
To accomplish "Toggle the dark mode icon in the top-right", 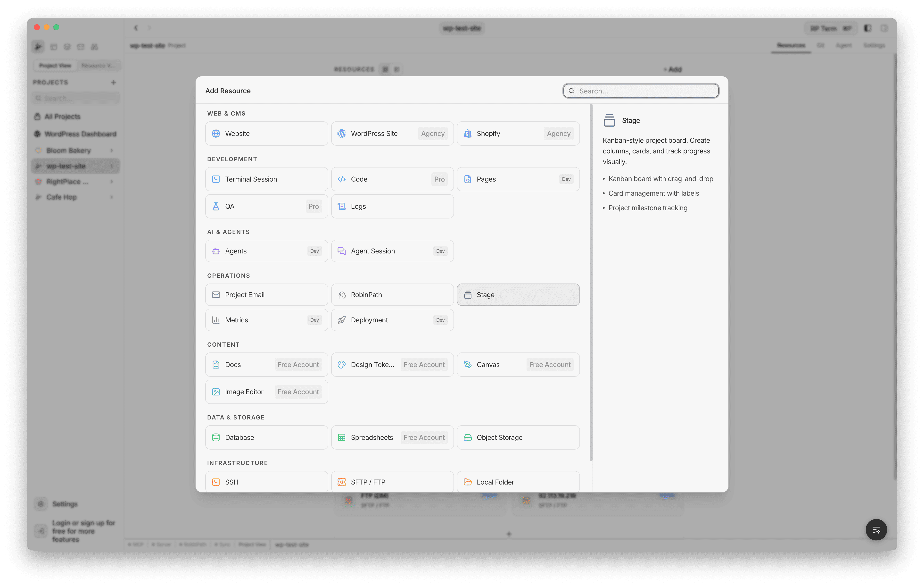I will coord(868,28).
